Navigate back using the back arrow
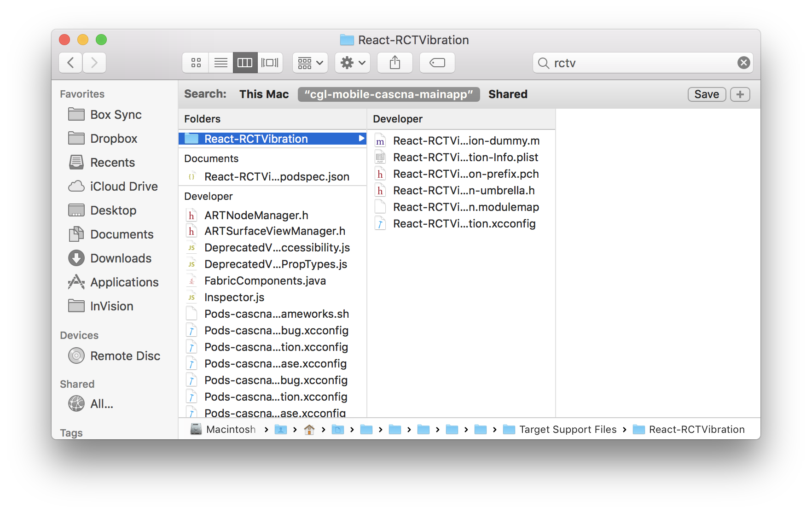812x513 pixels. [x=70, y=63]
